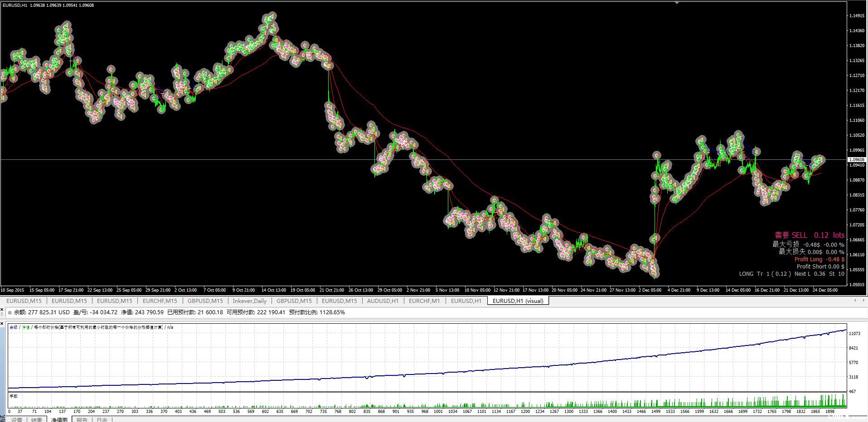Click the 可用预付款 222 190.41 free margin value

coord(256,312)
